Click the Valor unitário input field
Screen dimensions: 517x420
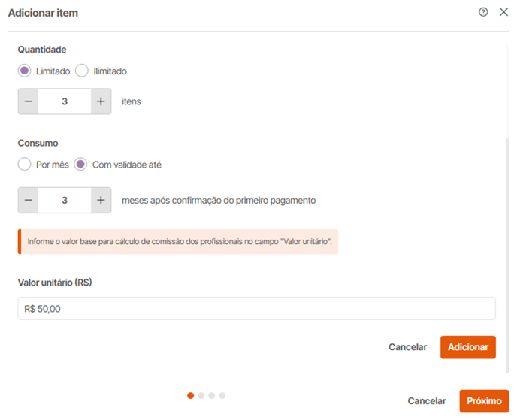click(x=256, y=309)
